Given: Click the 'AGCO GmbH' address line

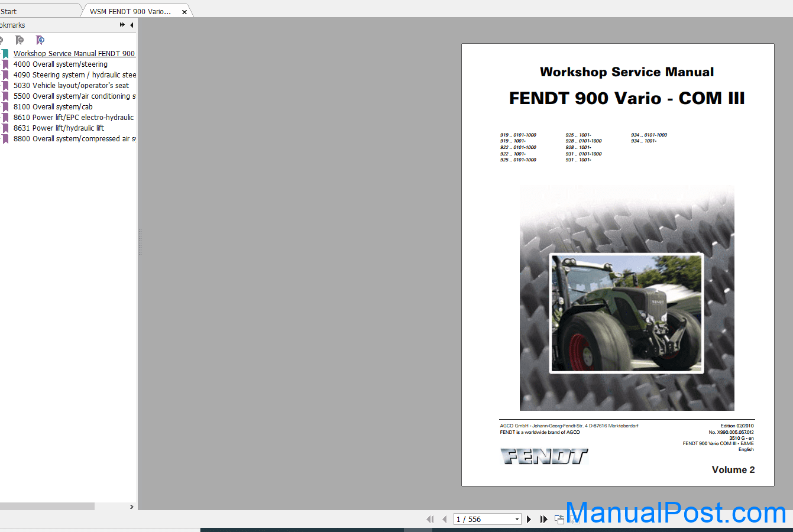Looking at the screenshot, I should tap(569, 426).
